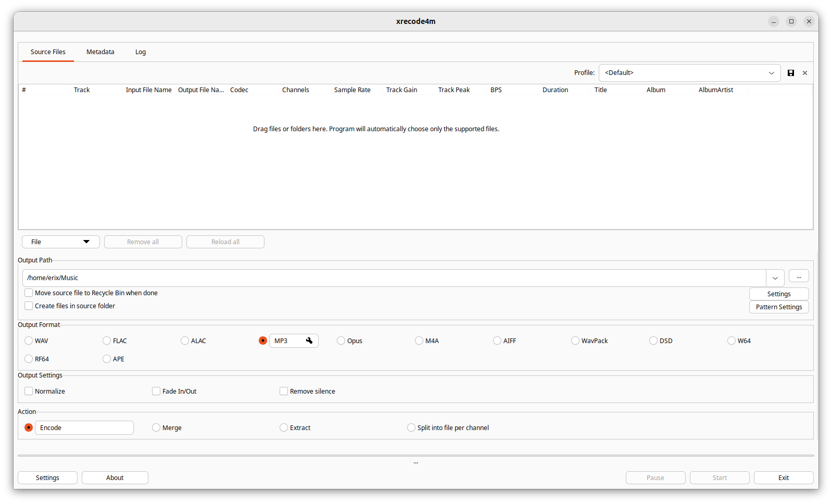Click the File dropdown arrow icon

point(86,242)
